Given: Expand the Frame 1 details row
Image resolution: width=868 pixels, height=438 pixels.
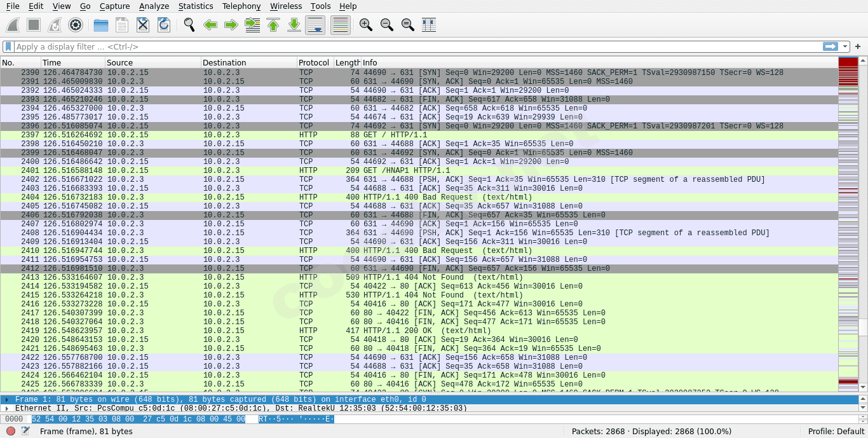Looking at the screenshot, I should [x=6, y=399].
